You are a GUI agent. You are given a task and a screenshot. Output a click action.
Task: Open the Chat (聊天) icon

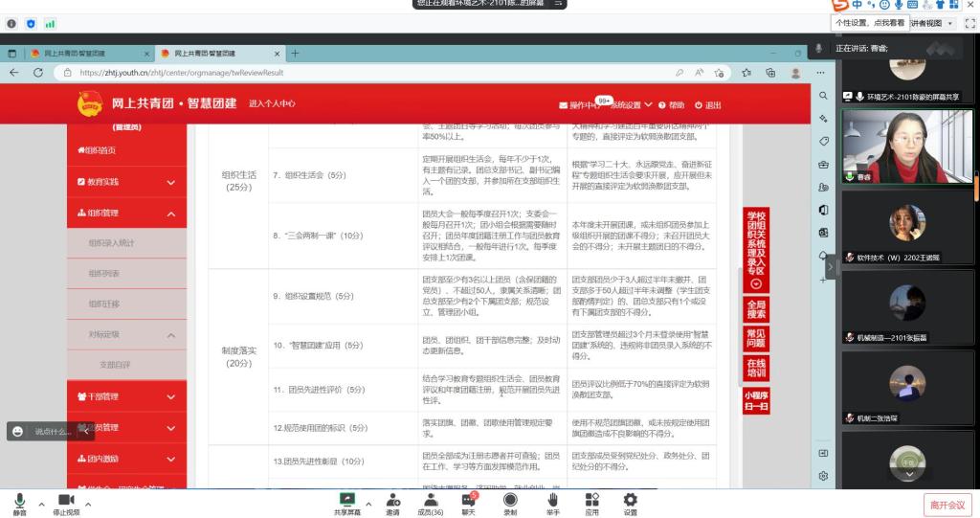(x=468, y=499)
